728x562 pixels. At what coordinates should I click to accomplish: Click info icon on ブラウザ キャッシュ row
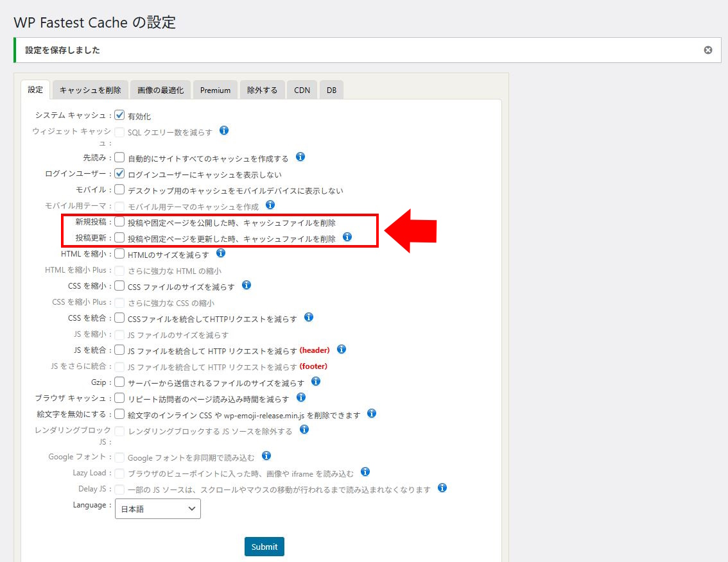301,397
